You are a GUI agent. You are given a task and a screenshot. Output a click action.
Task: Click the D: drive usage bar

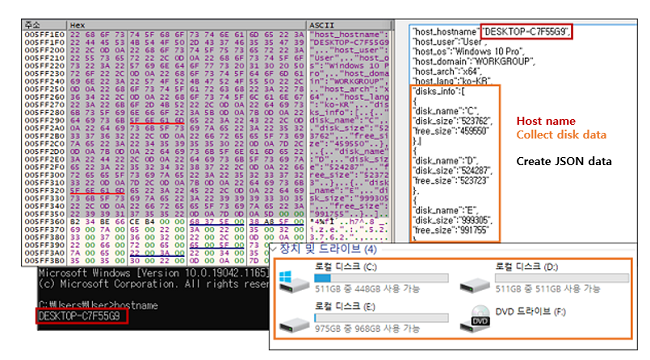coord(562,277)
